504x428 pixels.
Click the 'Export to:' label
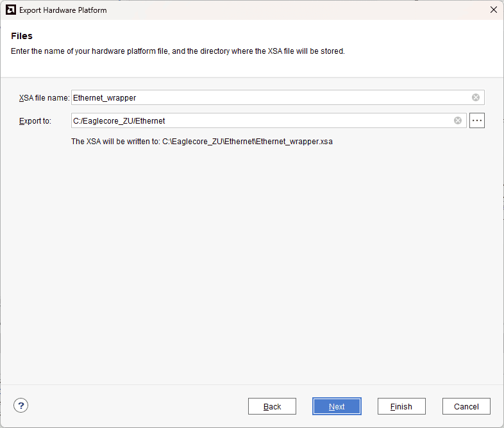[x=35, y=121]
